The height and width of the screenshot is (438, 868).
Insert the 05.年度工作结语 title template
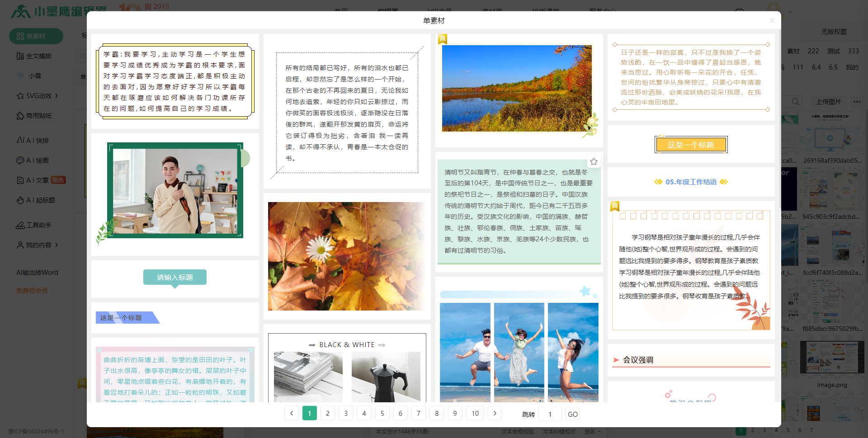click(x=691, y=182)
